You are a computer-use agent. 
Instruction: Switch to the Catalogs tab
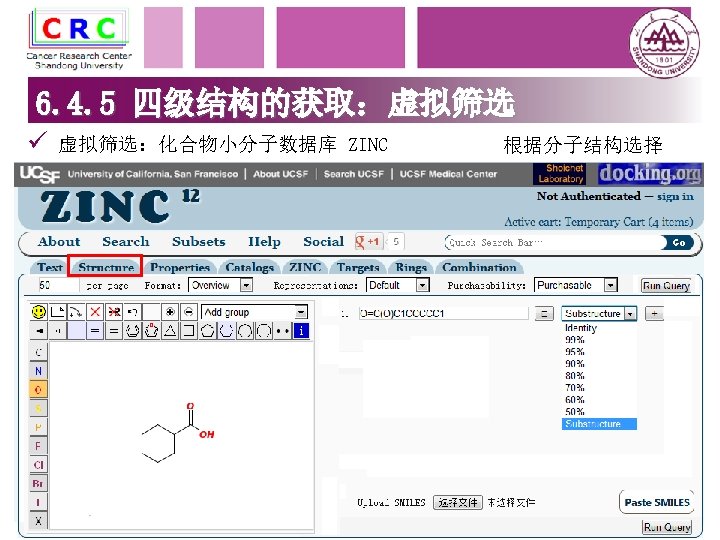[249, 267]
